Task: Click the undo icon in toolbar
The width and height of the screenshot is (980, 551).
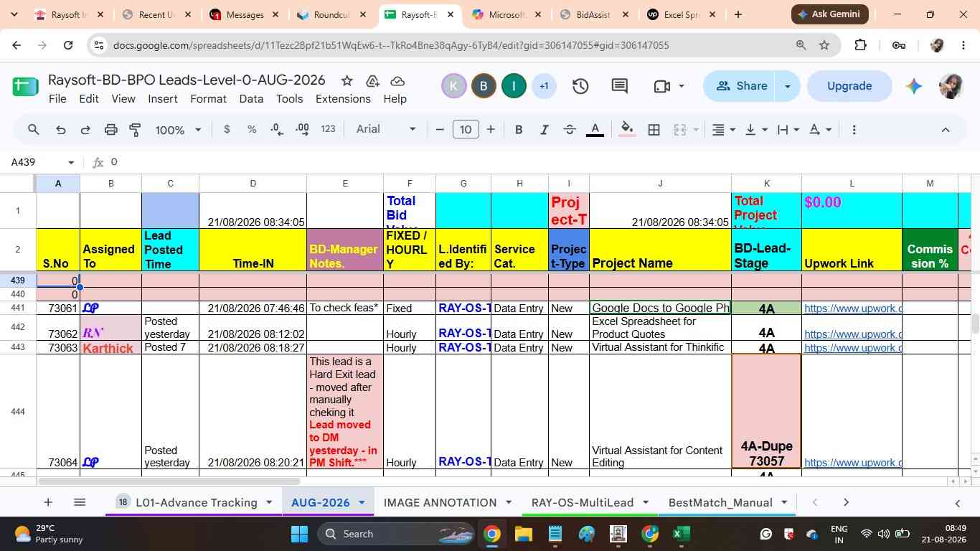Action: (61, 130)
